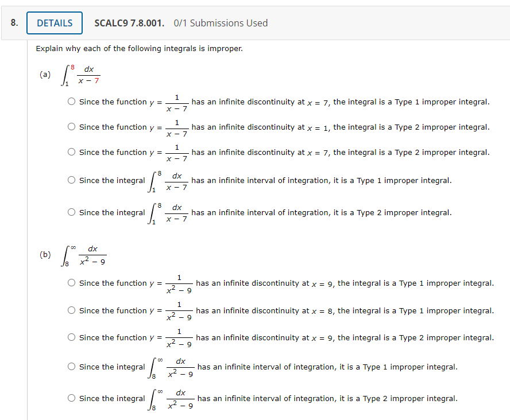Click the question number 8 label
The image size is (510, 420).
coord(14,23)
